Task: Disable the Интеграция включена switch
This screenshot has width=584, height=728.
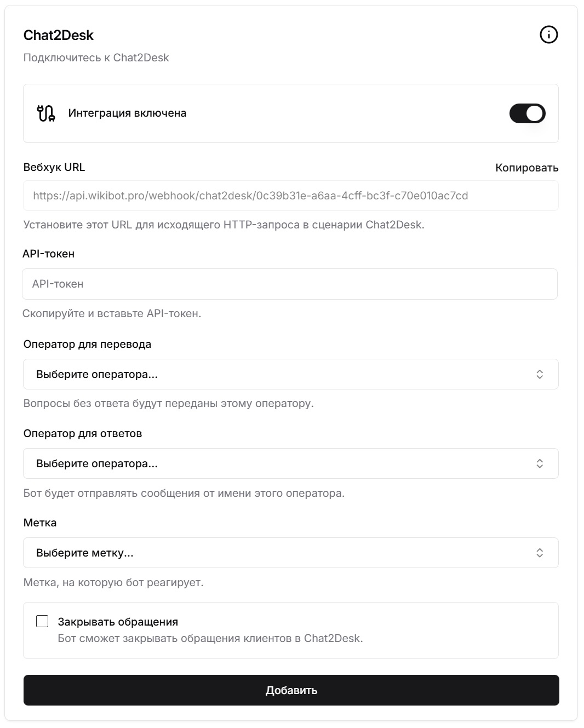Action: click(x=527, y=113)
